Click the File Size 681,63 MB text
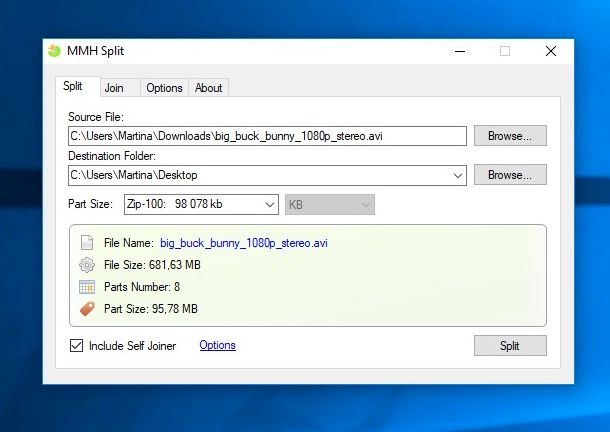This screenshot has width=610, height=432. pyautogui.click(x=152, y=265)
